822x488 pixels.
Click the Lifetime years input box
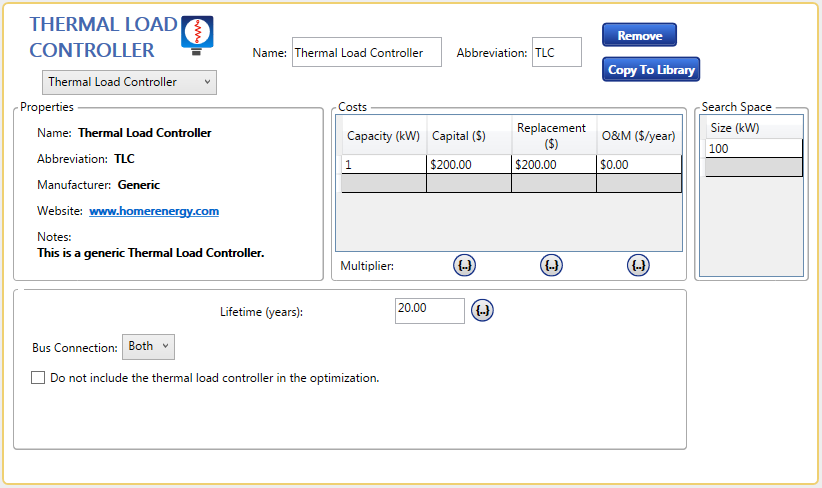pos(430,310)
